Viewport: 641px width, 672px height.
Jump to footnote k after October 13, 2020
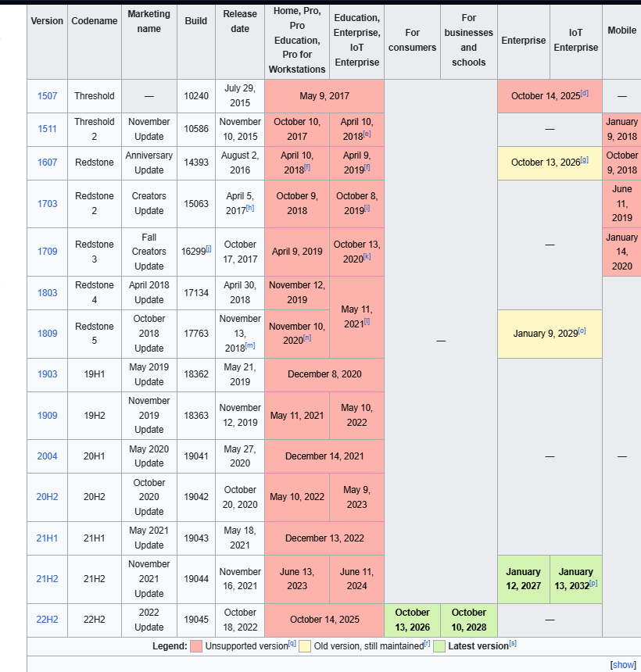tap(367, 256)
